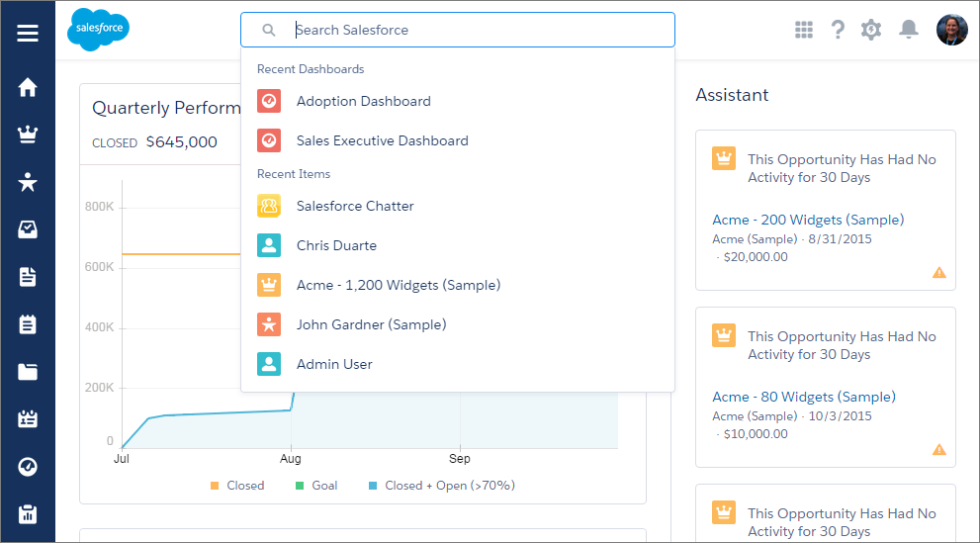Screen dimensions: 980x543
Task: Select John Gardner (Sample) suggestion
Action: [x=458, y=324]
